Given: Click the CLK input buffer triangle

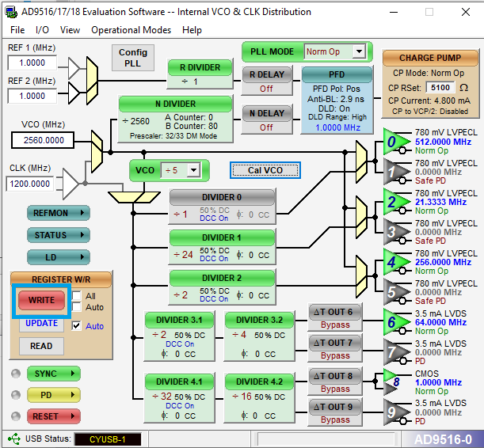Looking at the screenshot, I should [x=71, y=184].
